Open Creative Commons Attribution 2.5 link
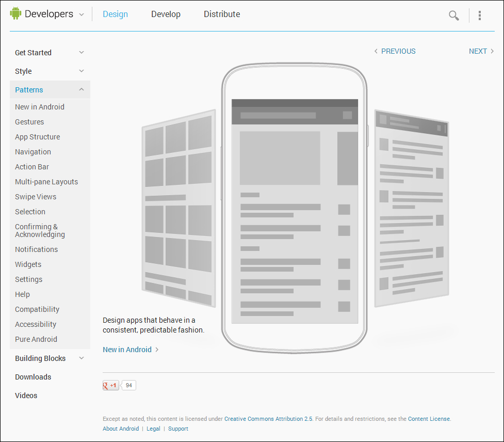Viewport: 504px width, 442px height. coord(268,419)
